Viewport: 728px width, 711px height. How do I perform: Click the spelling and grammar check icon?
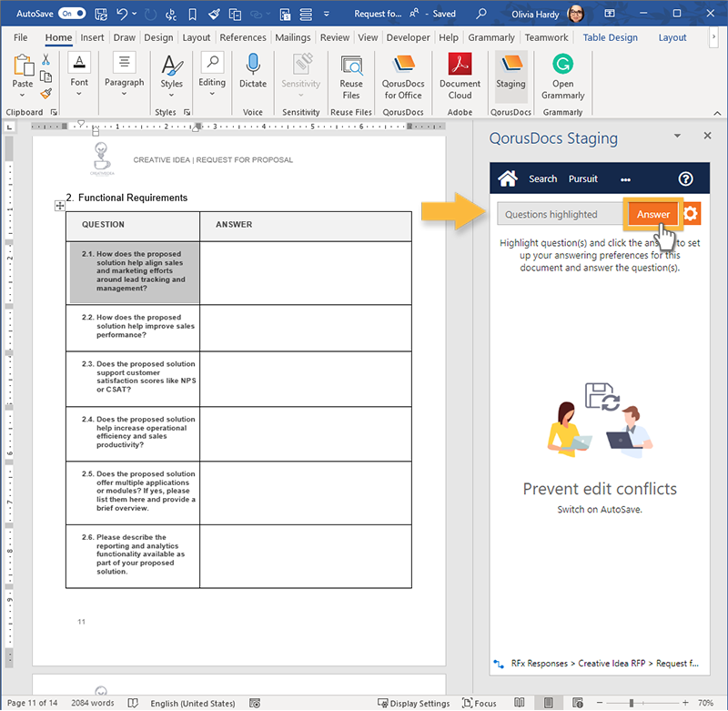[133, 704]
